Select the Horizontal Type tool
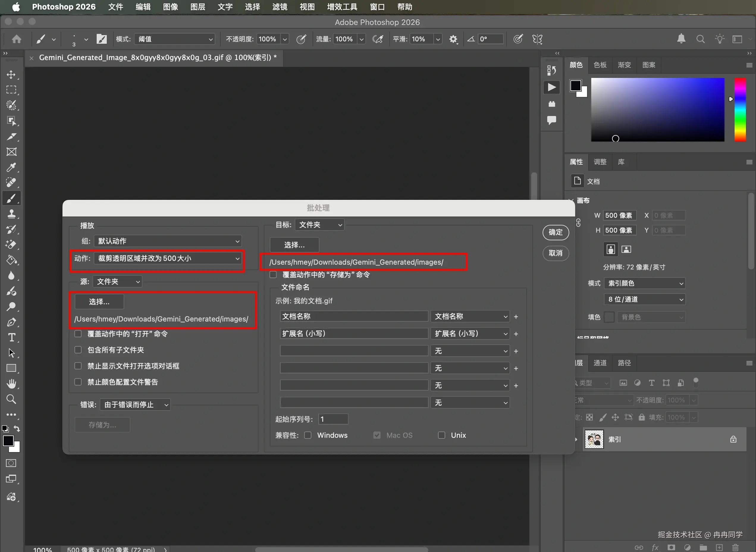The width and height of the screenshot is (756, 552). click(x=11, y=338)
